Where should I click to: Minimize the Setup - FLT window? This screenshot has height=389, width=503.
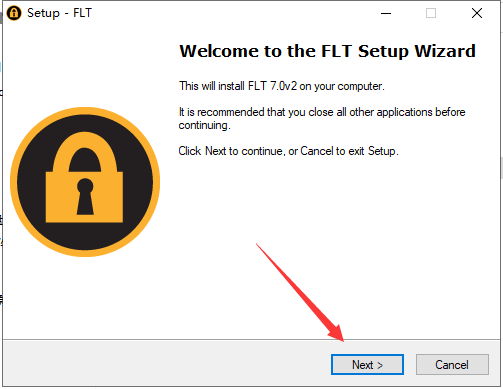coord(386,13)
